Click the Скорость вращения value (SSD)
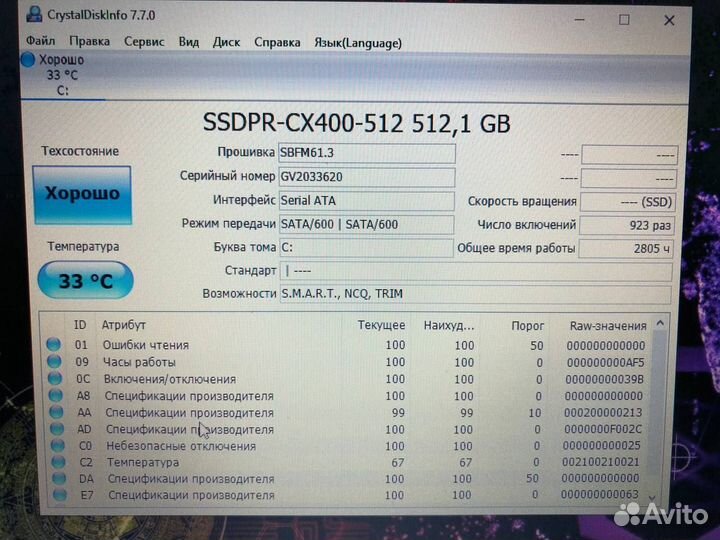Image resolution: width=720 pixels, height=540 pixels. coord(627,202)
